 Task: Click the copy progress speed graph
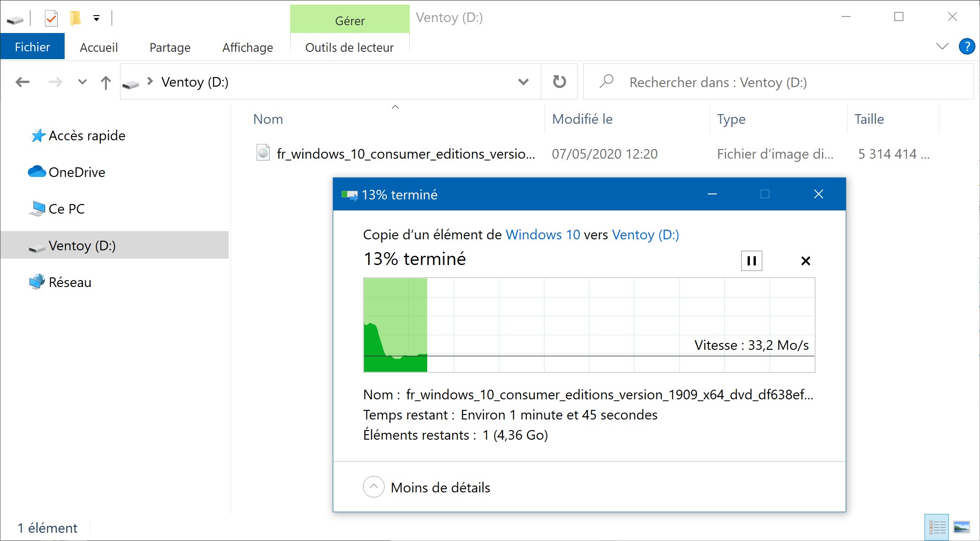pyautogui.click(x=589, y=325)
